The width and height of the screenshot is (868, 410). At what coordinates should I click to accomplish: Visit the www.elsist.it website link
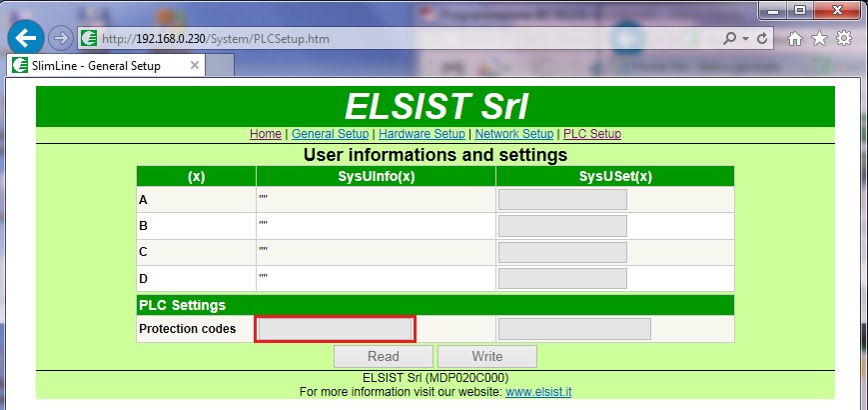pos(538,392)
